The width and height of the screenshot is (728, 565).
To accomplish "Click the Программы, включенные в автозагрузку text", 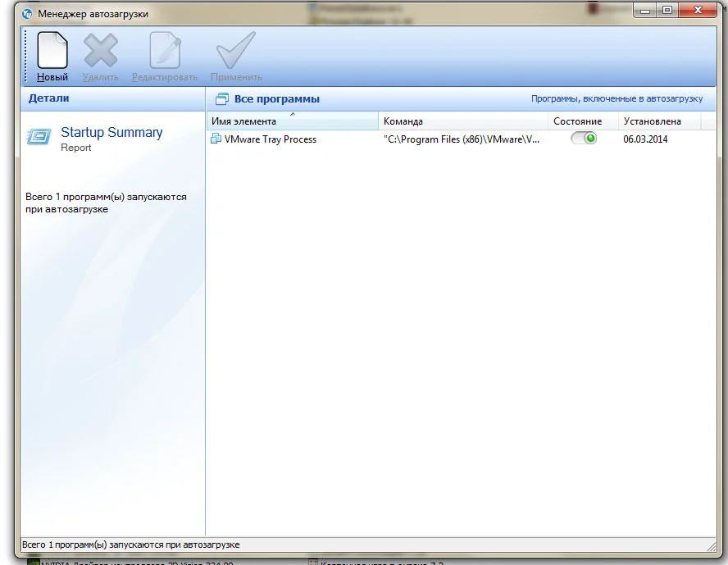I will coord(617,99).
